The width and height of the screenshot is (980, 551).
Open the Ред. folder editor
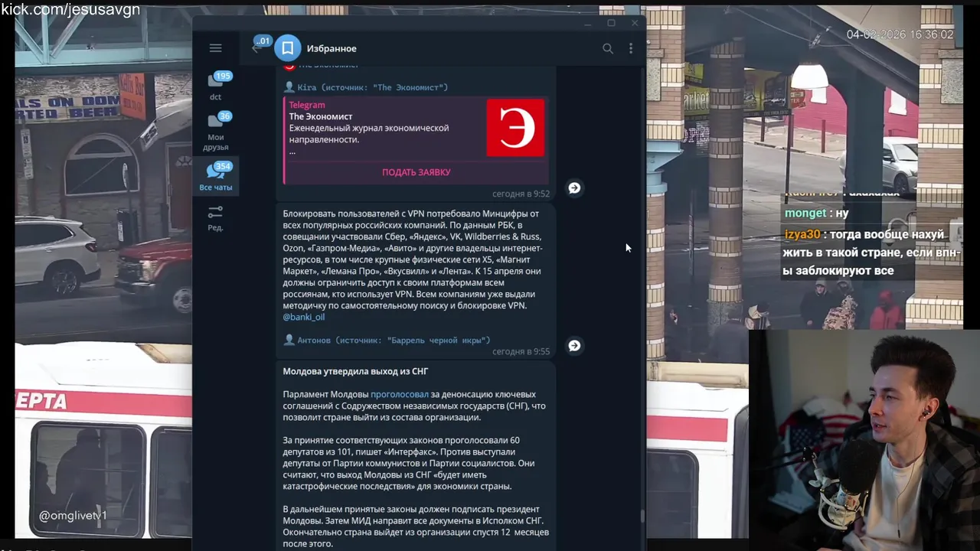[216, 217]
